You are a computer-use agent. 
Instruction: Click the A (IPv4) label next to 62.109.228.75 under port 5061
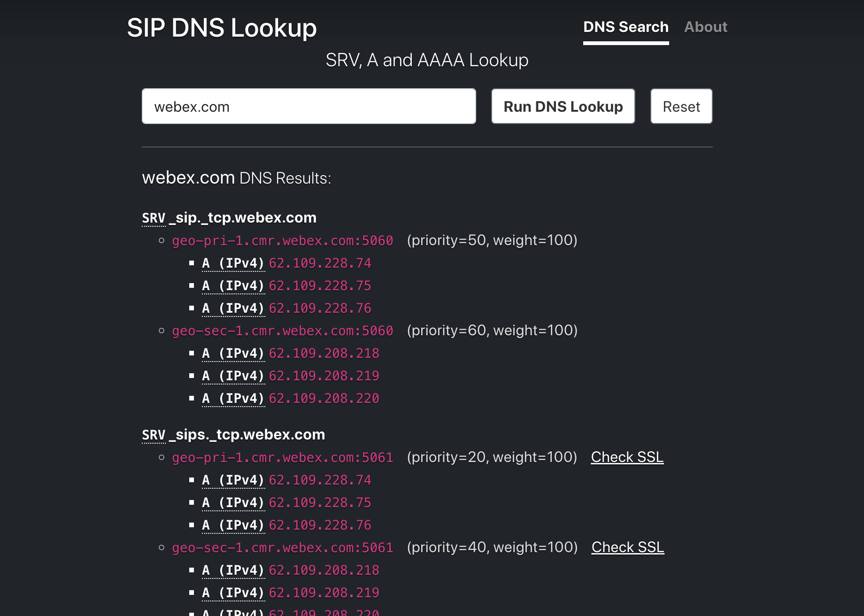click(x=233, y=503)
